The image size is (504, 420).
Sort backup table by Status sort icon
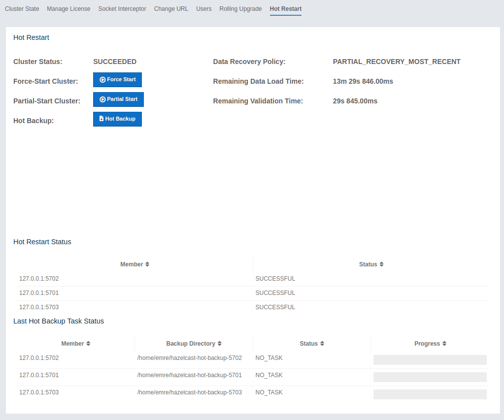pos(322,344)
